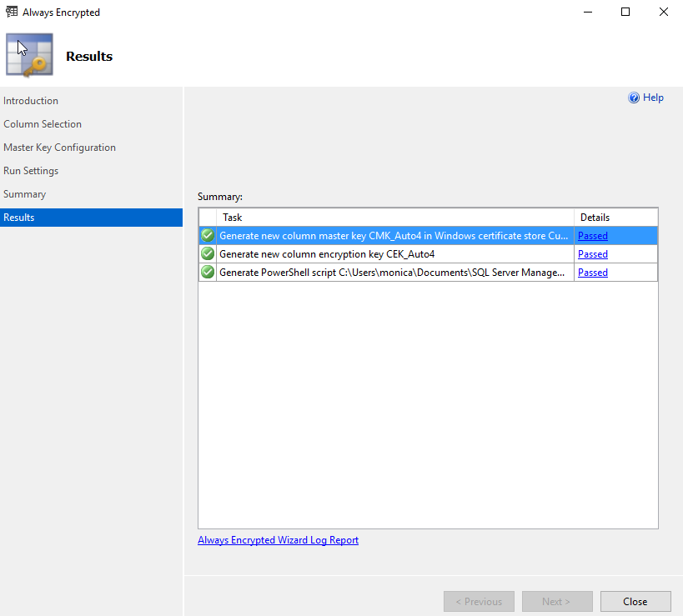Open the Help link

[653, 98]
